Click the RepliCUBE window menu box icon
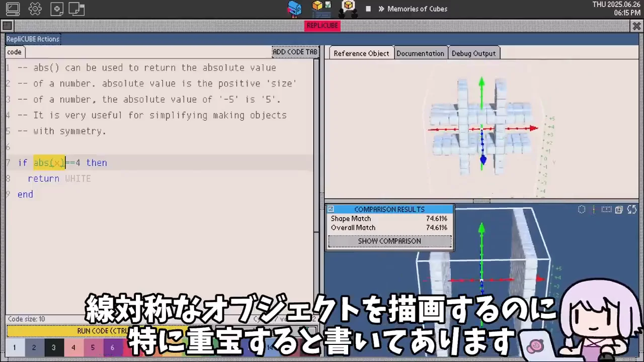 coord(7,26)
